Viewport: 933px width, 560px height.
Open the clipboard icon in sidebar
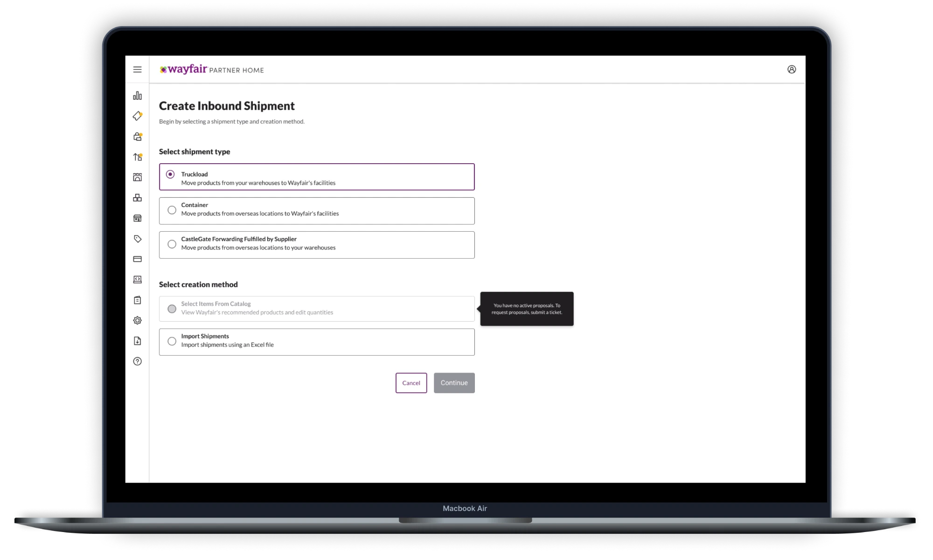[x=137, y=300]
